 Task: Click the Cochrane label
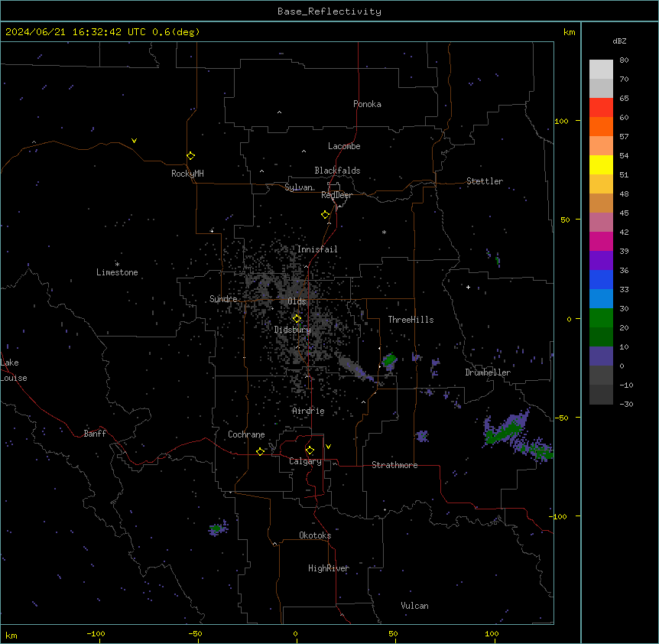point(246,434)
